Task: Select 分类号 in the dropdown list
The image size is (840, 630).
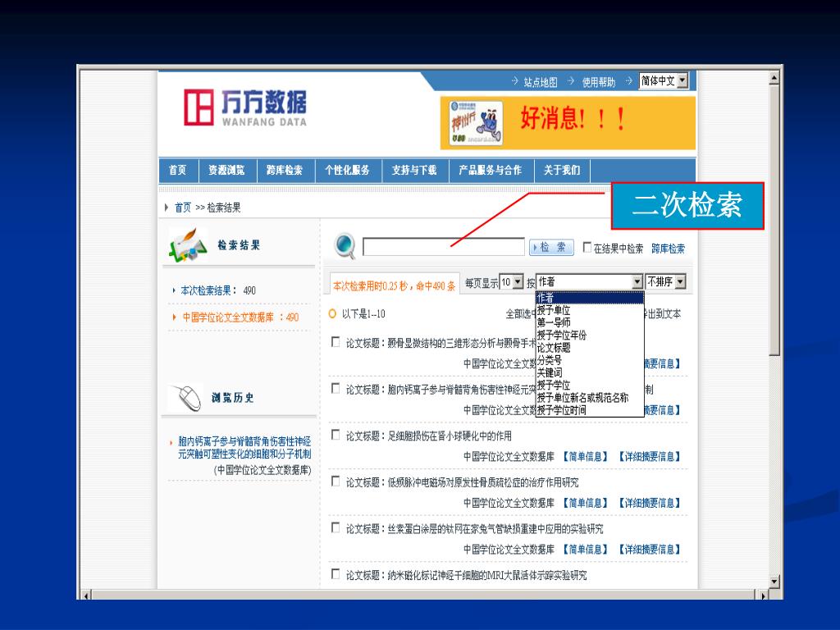Action: pyautogui.click(x=589, y=359)
